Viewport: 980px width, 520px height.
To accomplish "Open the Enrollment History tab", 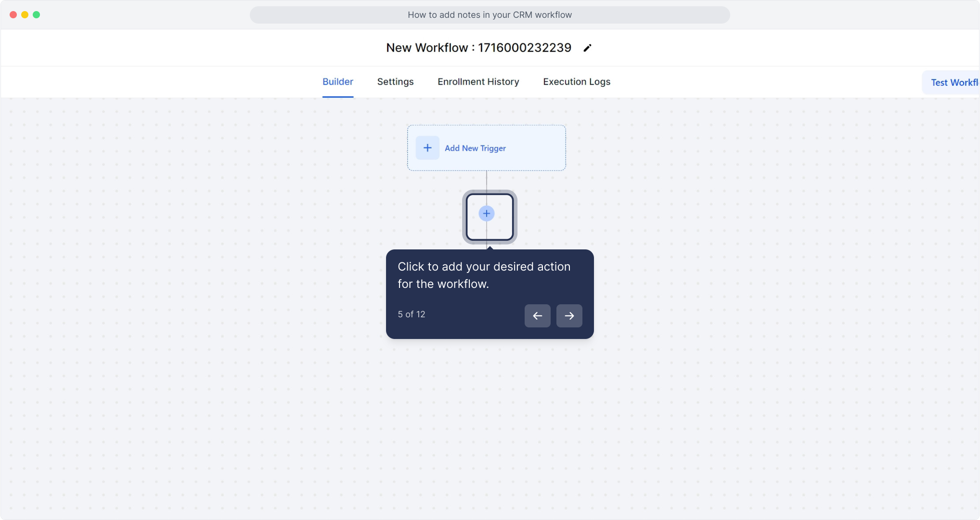I will (x=478, y=82).
